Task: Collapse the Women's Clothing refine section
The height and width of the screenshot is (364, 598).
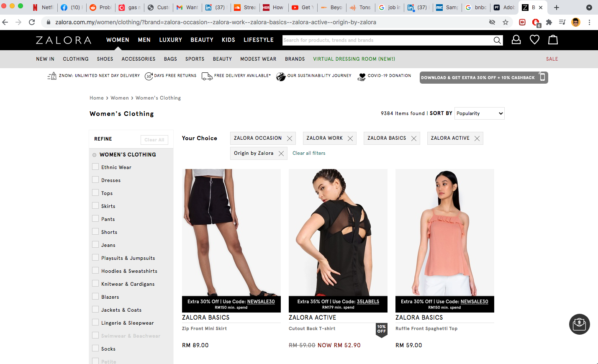Action: point(95,155)
